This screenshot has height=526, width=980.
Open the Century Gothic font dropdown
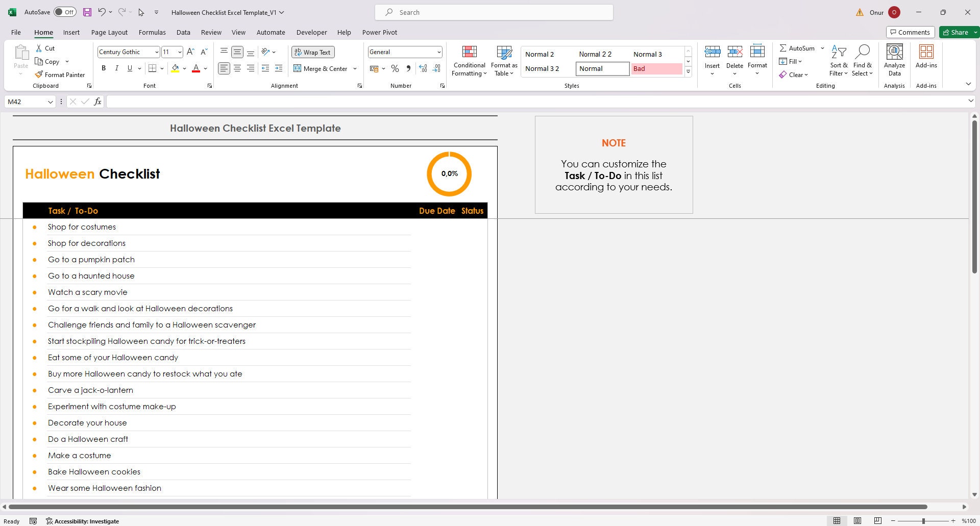[x=157, y=52]
